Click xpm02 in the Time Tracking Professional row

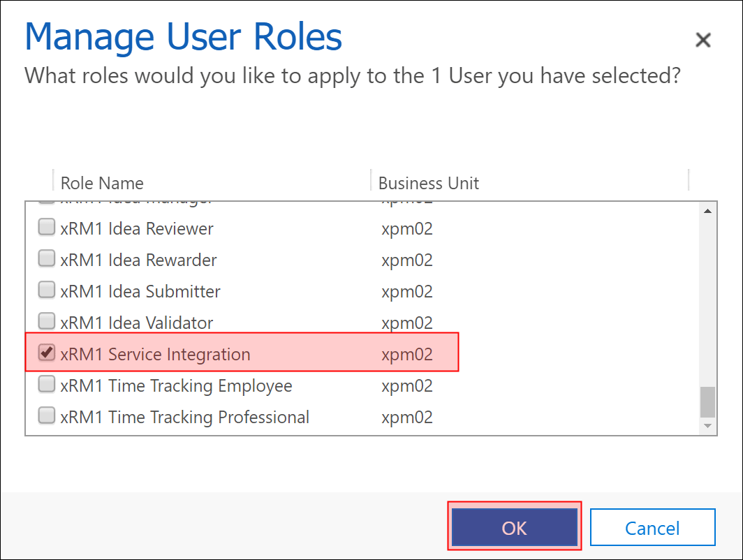(407, 417)
